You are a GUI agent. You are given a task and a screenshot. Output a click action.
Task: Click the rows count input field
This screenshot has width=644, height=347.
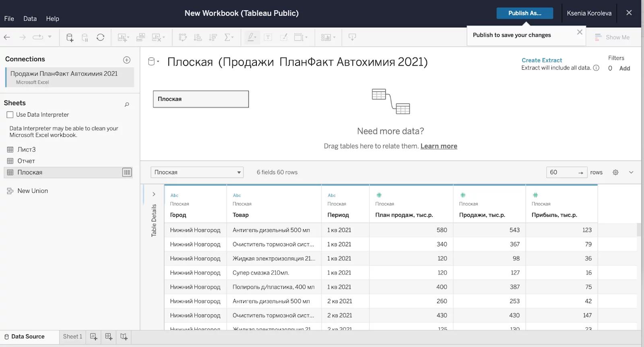(x=567, y=172)
